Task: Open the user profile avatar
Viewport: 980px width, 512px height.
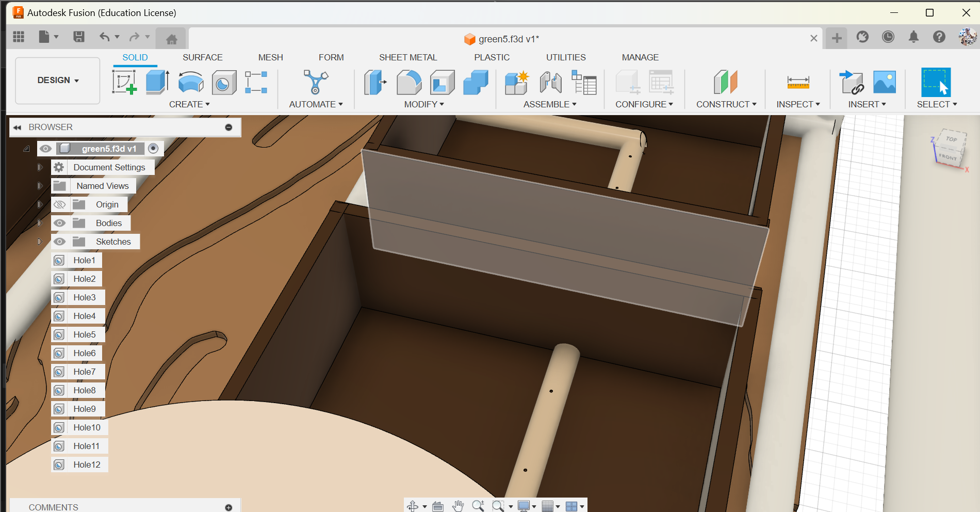Action: coord(967,37)
